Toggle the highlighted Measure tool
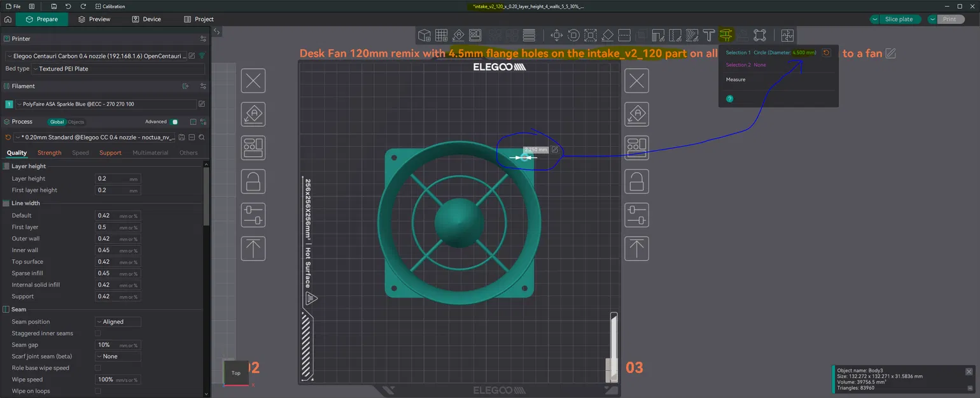980x398 pixels. click(726, 35)
